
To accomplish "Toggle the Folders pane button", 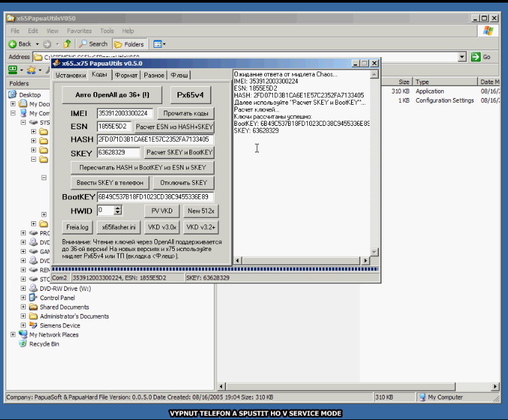I will (x=129, y=44).
